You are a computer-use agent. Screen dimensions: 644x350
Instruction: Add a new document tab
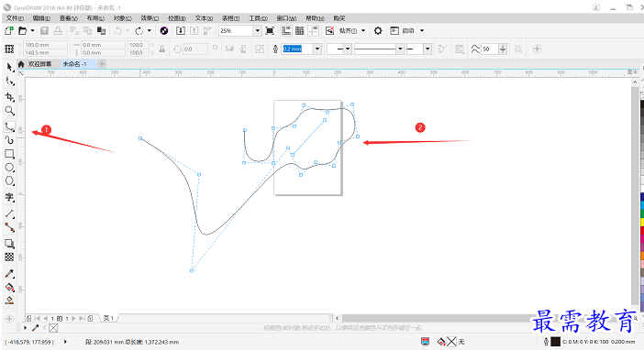[x=102, y=64]
